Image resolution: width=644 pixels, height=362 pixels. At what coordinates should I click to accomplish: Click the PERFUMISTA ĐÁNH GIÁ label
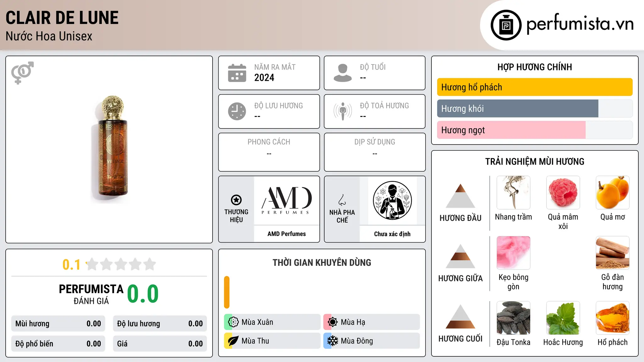tap(91, 294)
